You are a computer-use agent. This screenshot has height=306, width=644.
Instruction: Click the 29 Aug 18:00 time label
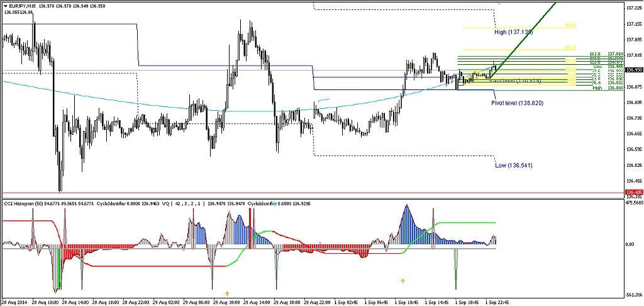pyautogui.click(x=287, y=302)
